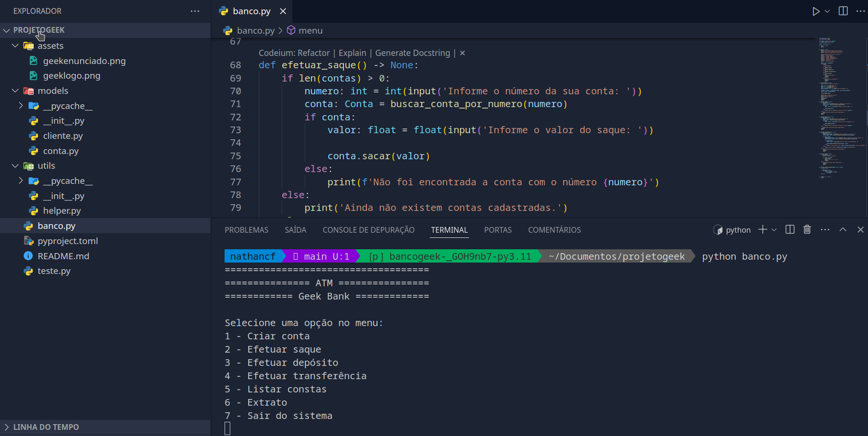This screenshot has height=436, width=868.
Task: Click Generate Docstring code lens
Action: point(413,53)
